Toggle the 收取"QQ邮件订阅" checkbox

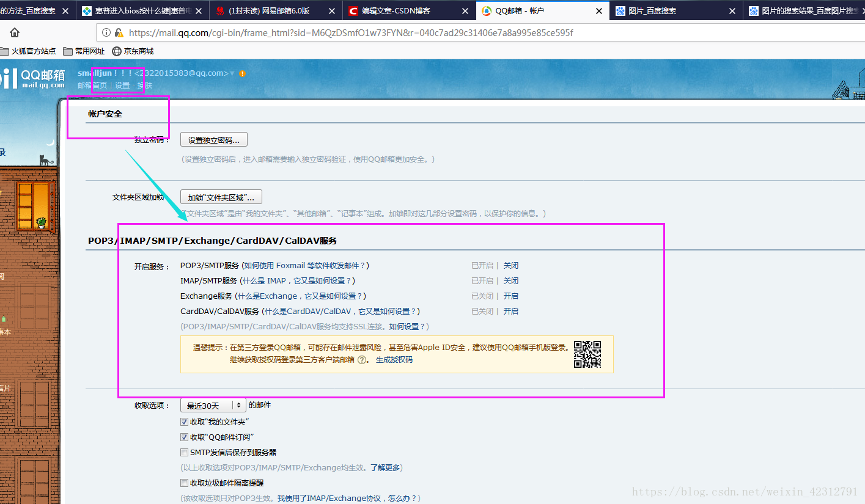click(184, 437)
